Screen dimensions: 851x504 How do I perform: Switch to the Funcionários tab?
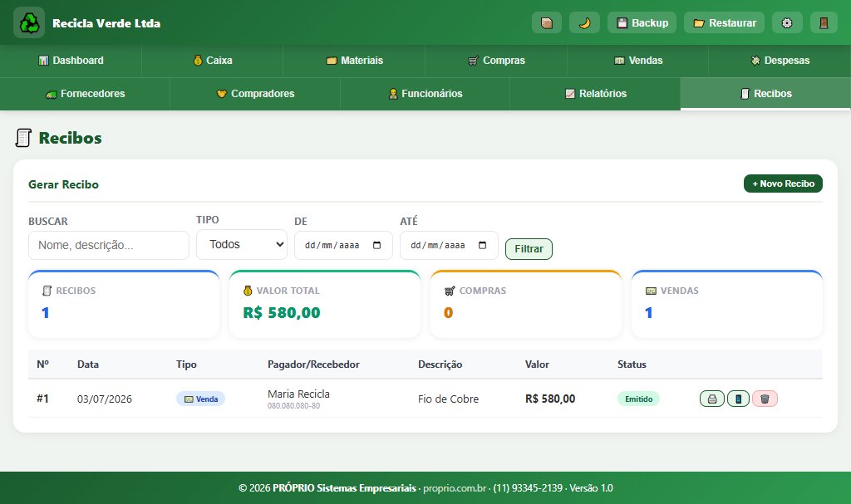425,94
